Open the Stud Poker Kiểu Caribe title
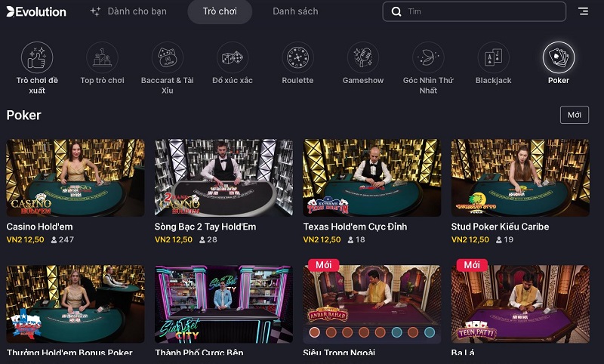The height and width of the screenshot is (364, 604). [x=500, y=227]
